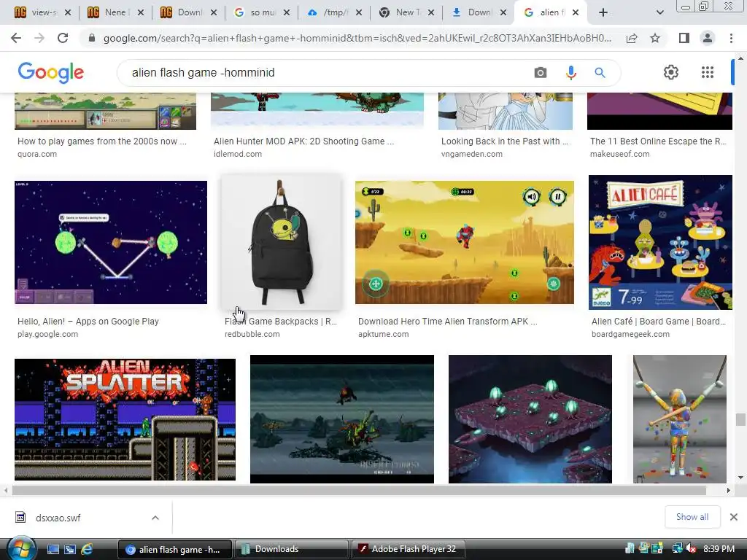Image resolution: width=747 pixels, height=560 pixels.
Task: Go back to the previous page
Action: pyautogui.click(x=16, y=38)
